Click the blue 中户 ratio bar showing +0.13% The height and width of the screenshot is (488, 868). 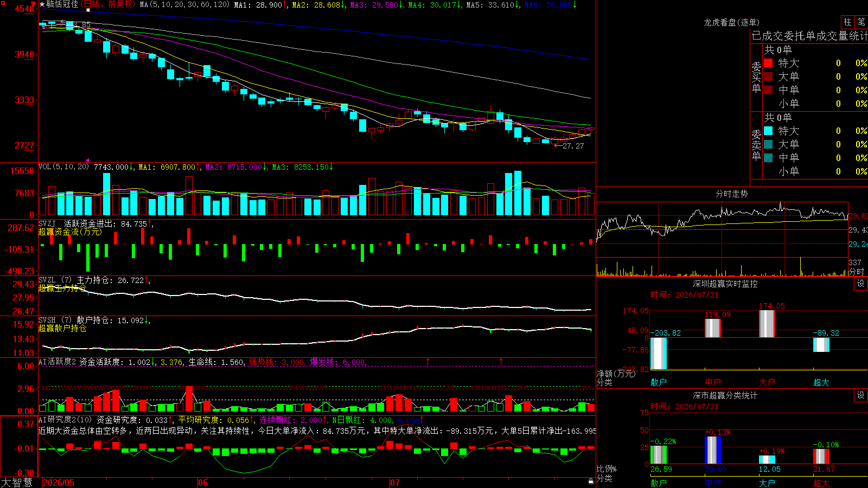(x=713, y=450)
